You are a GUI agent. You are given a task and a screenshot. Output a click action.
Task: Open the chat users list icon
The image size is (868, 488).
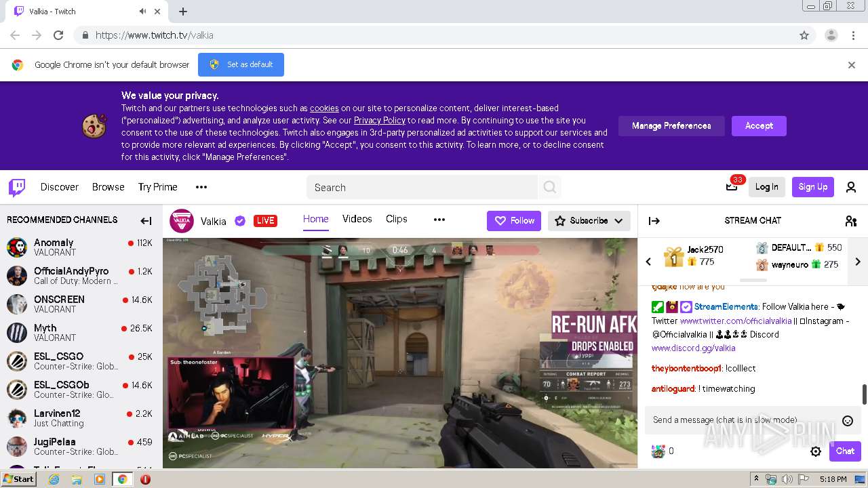[851, 220]
